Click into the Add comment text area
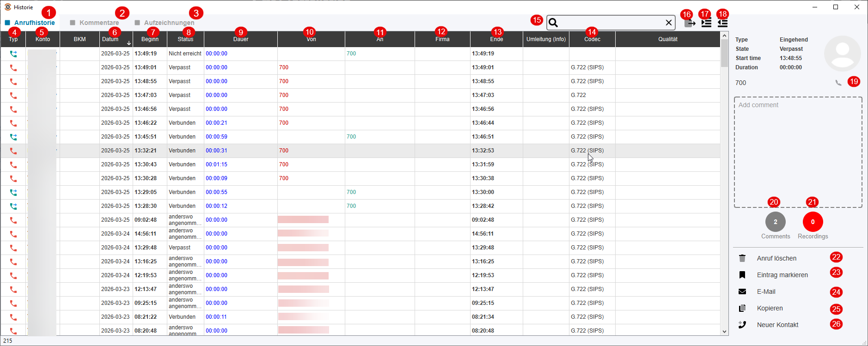The height and width of the screenshot is (346, 868). click(x=798, y=152)
